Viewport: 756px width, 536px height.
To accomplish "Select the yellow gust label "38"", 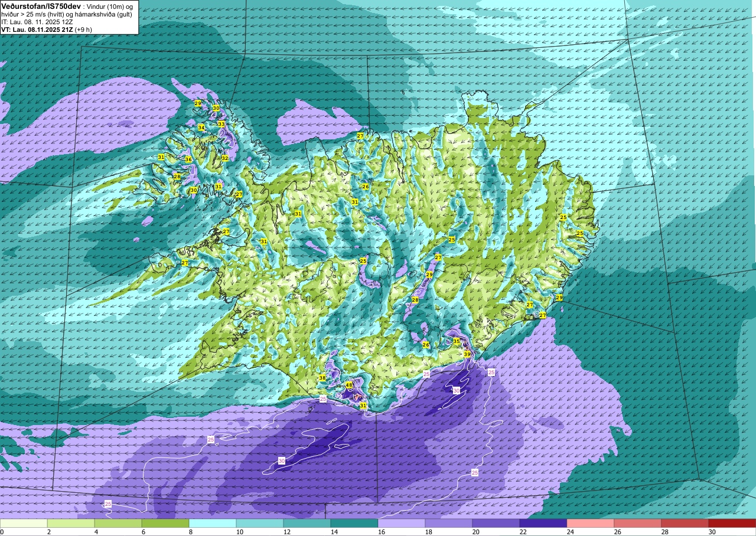I will (322, 378).
